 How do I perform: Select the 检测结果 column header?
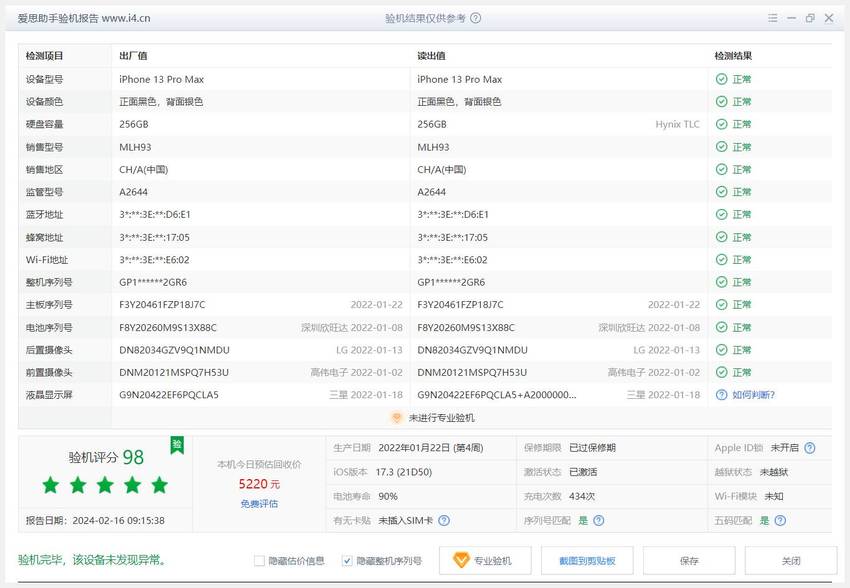point(733,56)
